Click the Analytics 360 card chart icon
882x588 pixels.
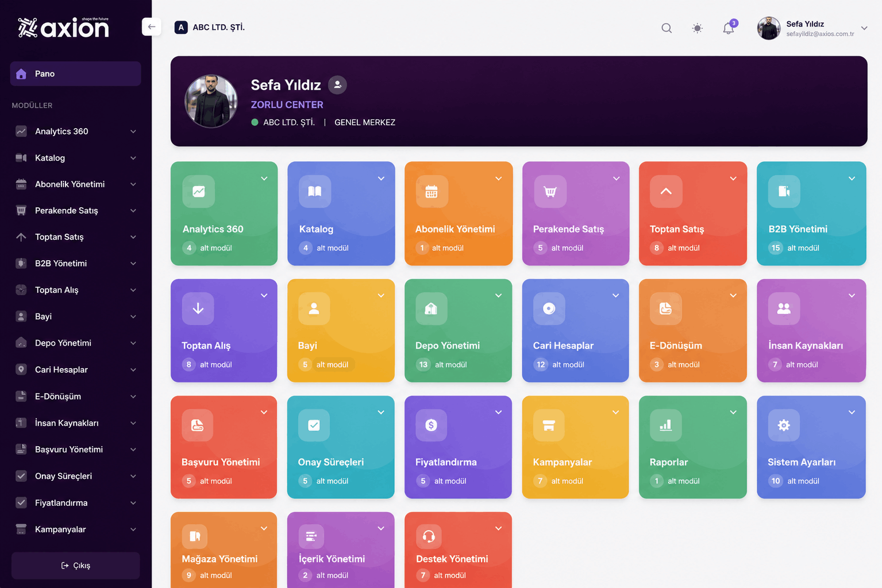click(x=199, y=191)
